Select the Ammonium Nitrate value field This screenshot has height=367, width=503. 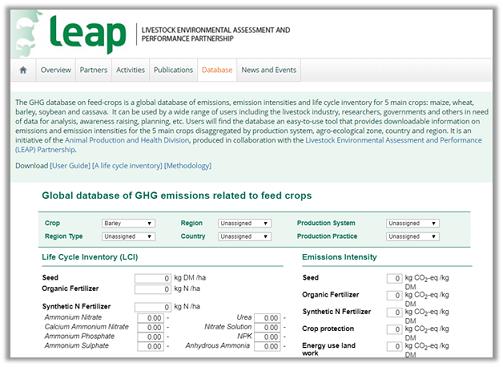pos(150,318)
